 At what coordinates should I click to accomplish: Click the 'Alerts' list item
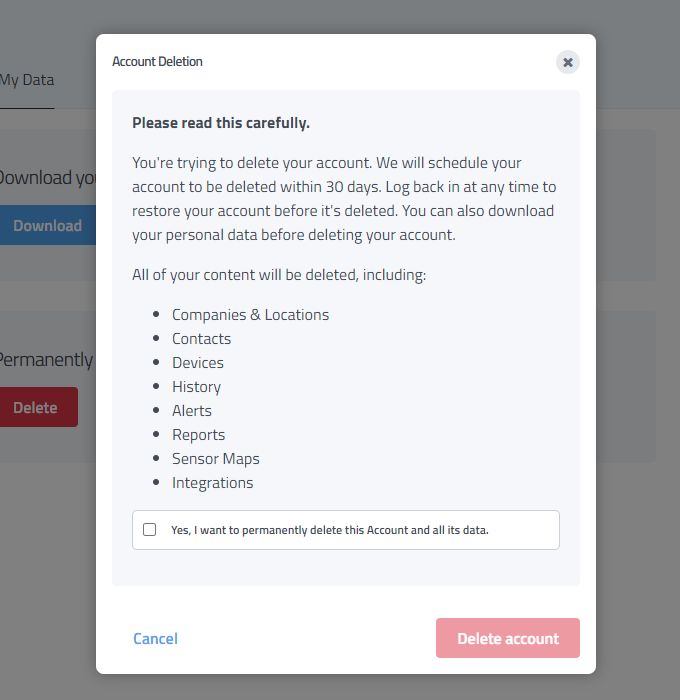pyautogui.click(x=192, y=411)
